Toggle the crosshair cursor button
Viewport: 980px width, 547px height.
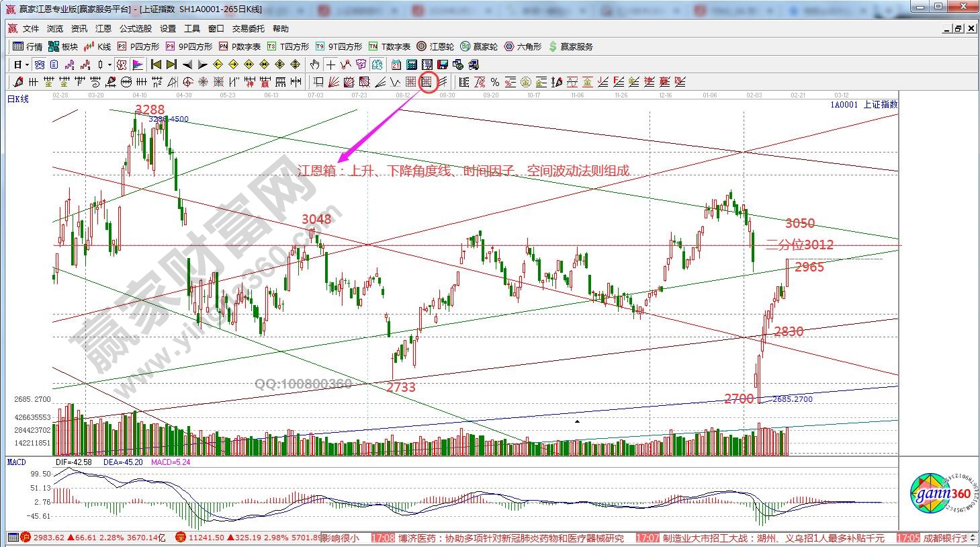(x=330, y=65)
